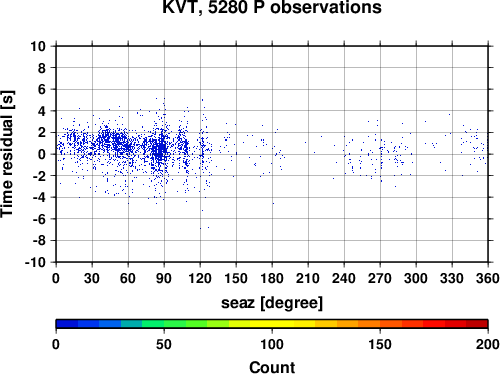This screenshot has height=374, width=500.
Task: Click the orange section of colorbar near 150
Action: pyautogui.click(x=380, y=324)
